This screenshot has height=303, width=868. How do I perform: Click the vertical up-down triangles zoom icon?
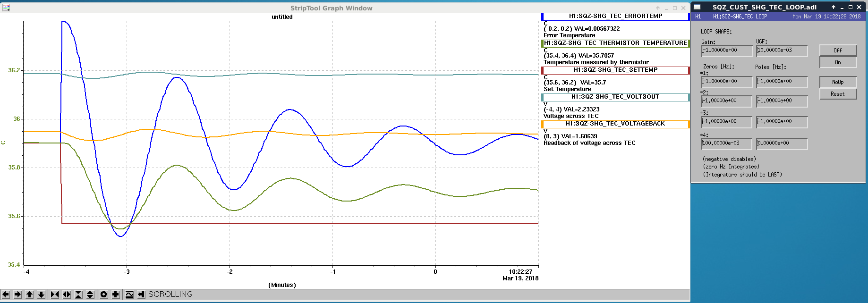tap(90, 295)
